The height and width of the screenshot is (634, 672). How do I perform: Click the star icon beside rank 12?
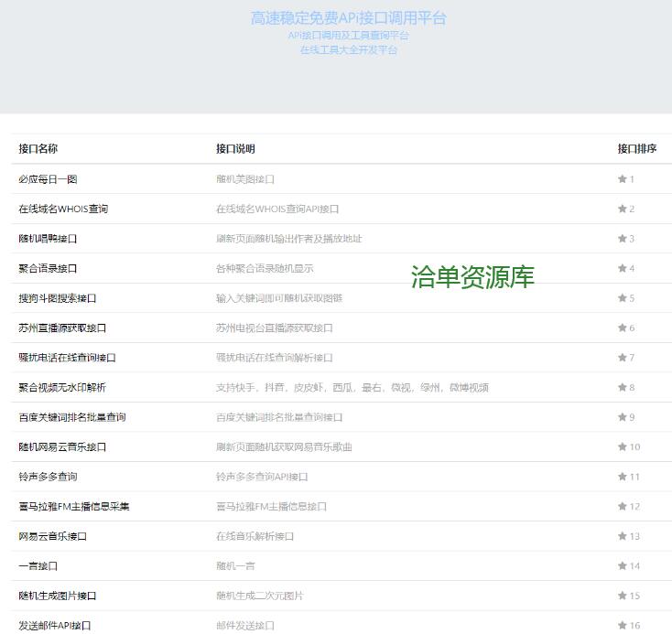(623, 506)
